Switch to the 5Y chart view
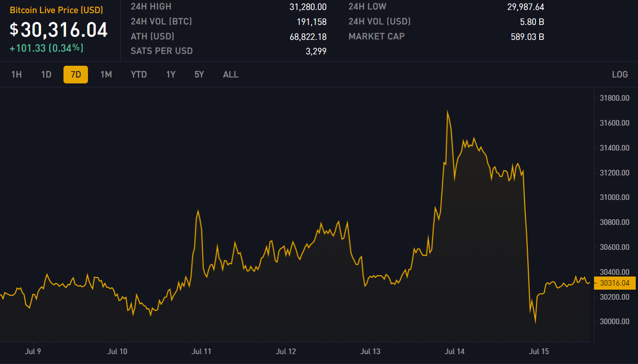Screen dimensions: 638x364 [x=199, y=74]
